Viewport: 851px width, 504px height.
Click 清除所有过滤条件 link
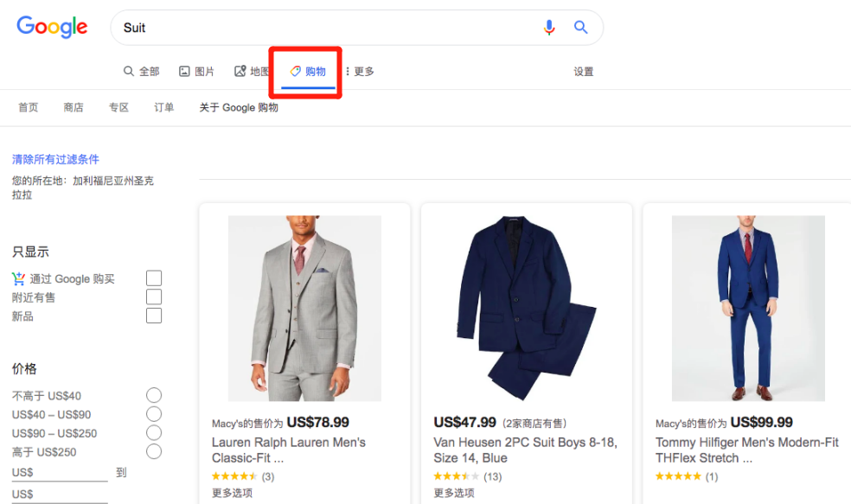coord(55,159)
